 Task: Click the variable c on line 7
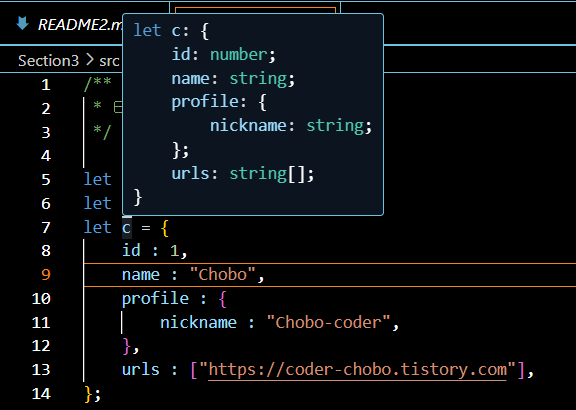pos(127,227)
